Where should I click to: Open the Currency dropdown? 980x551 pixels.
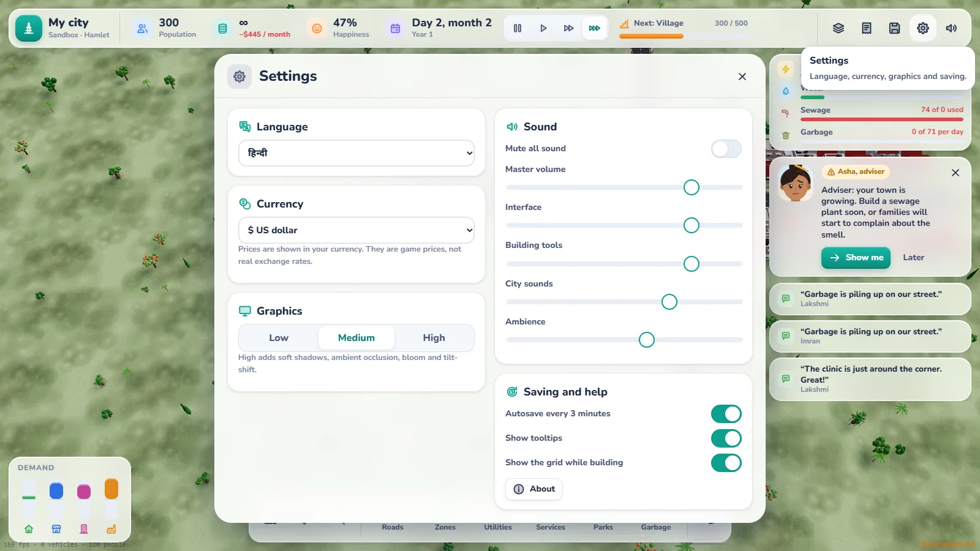(x=356, y=230)
